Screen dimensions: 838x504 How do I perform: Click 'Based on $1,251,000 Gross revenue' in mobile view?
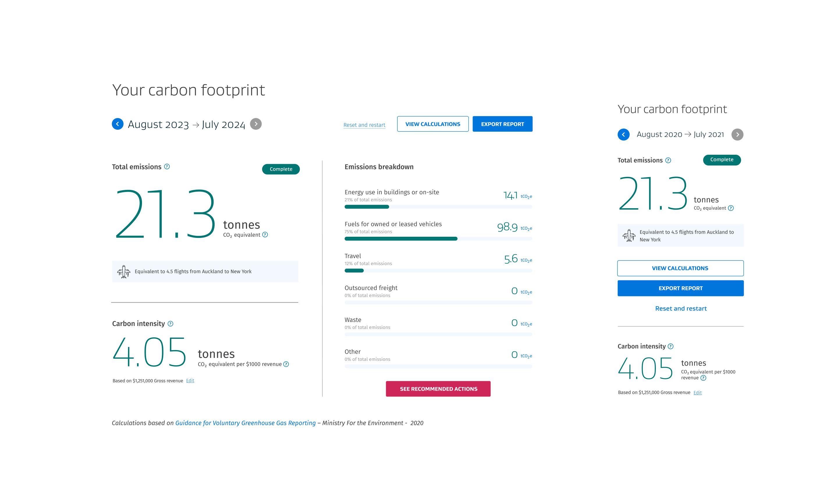[x=654, y=393]
